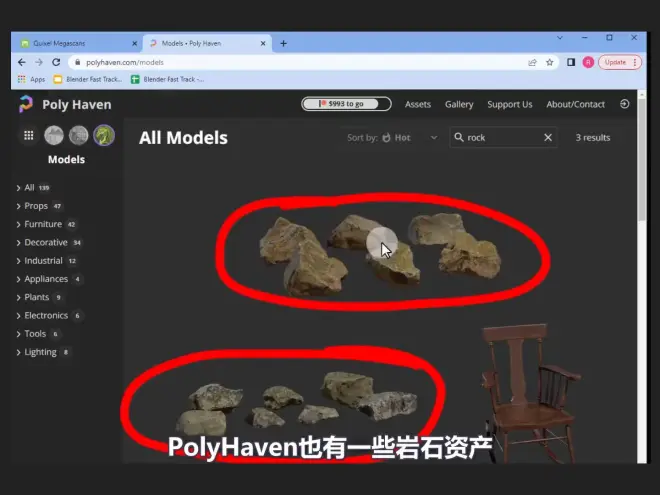
Task: Click the search magnifier icon
Action: point(459,137)
